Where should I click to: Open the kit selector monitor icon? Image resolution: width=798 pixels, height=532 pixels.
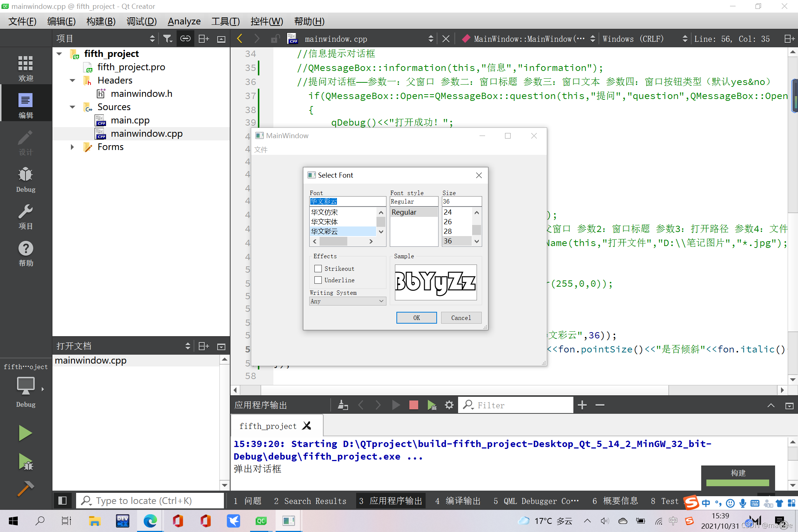click(26, 386)
